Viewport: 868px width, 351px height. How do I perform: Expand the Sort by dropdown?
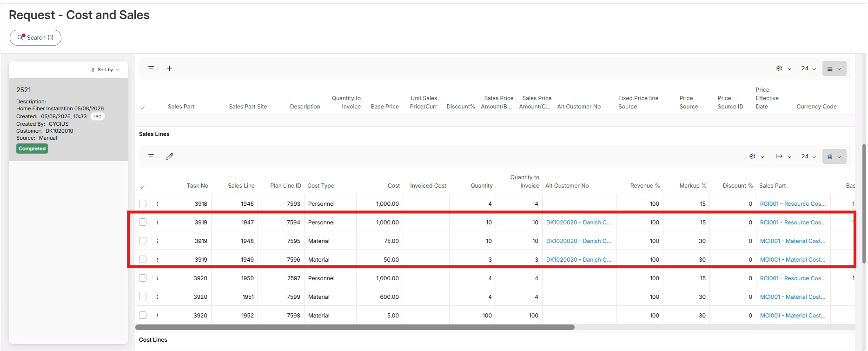[x=106, y=70]
